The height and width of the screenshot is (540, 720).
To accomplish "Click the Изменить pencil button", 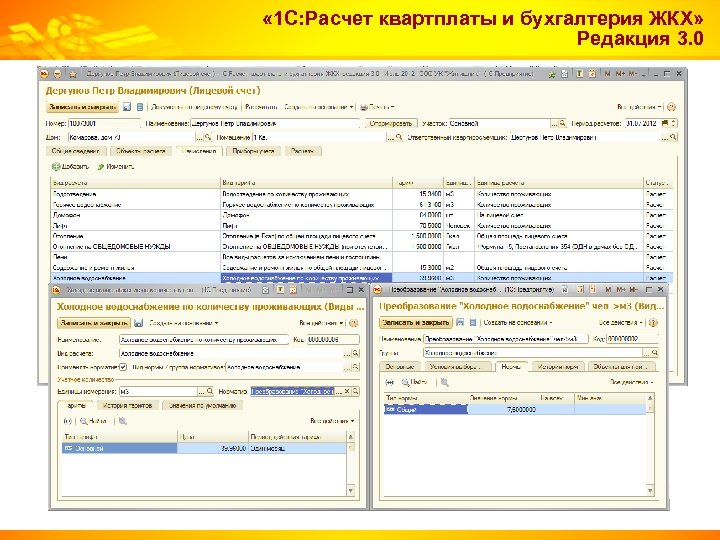I will pos(116,167).
